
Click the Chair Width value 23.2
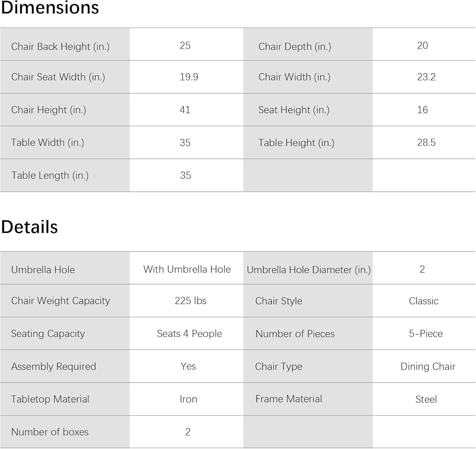426,77
